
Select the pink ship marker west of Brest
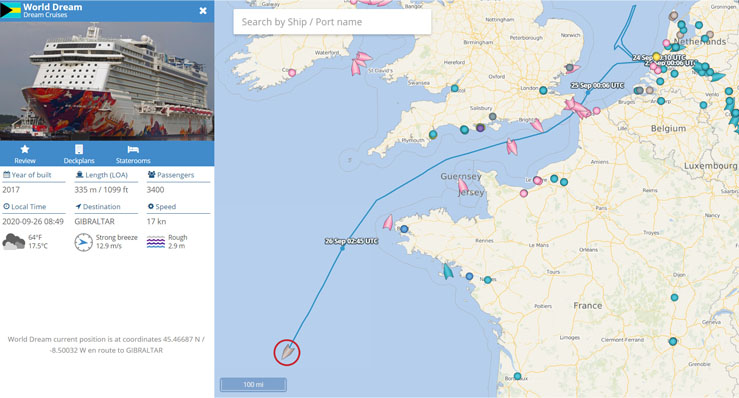click(388, 222)
